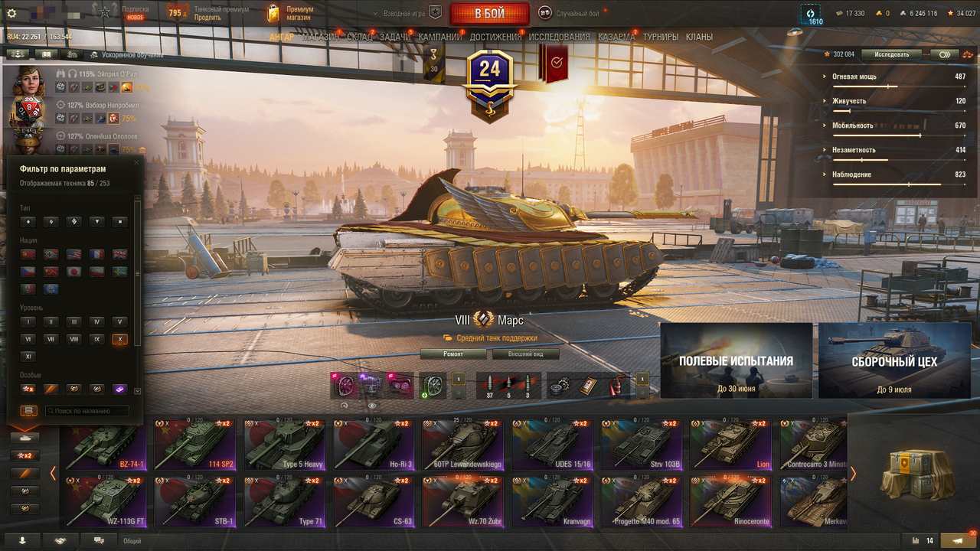The image size is (980, 551).
Task: Enable the USSR nation flag filter
Action: [x=28, y=254]
